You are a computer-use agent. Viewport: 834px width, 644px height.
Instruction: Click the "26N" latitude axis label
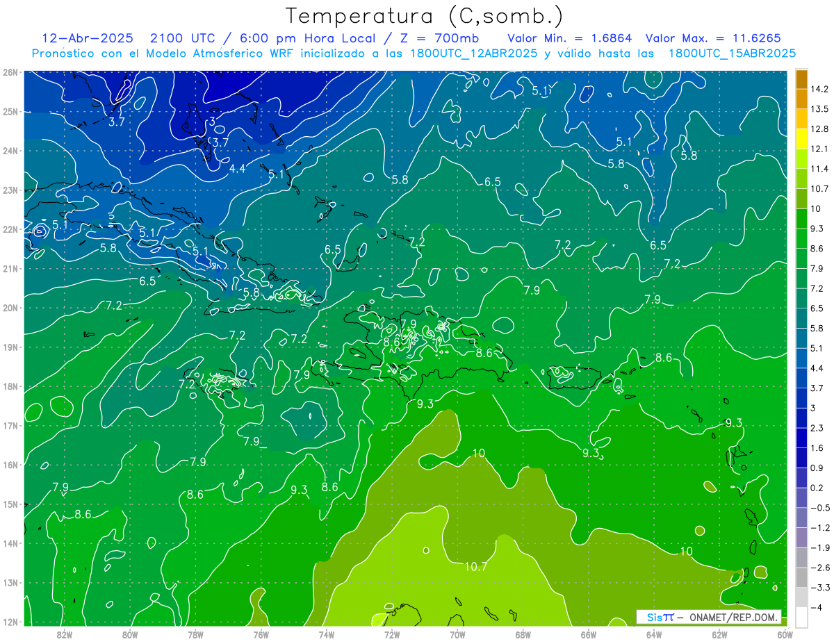10,72
